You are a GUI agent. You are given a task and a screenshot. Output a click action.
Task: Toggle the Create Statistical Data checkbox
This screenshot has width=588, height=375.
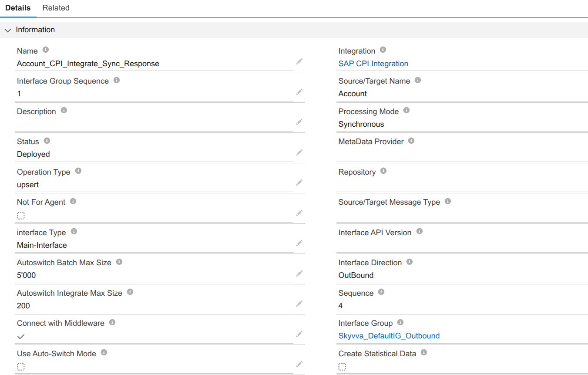pyautogui.click(x=343, y=367)
